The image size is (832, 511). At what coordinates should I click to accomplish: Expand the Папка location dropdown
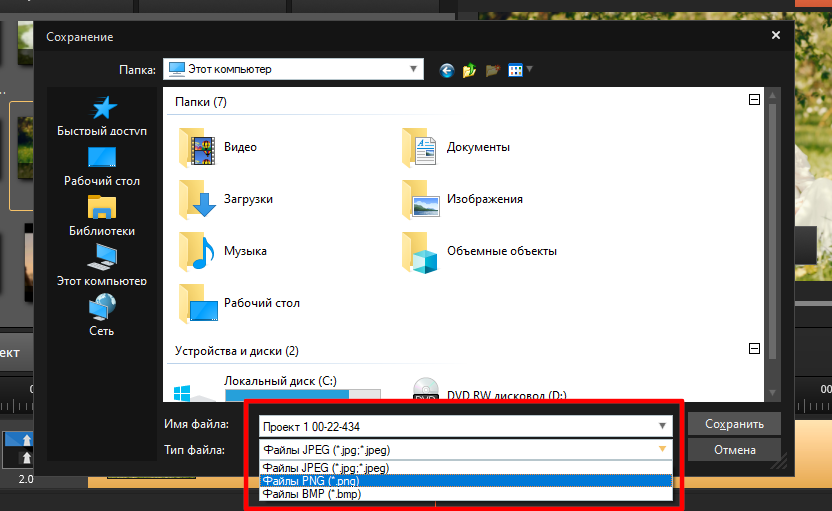413,69
